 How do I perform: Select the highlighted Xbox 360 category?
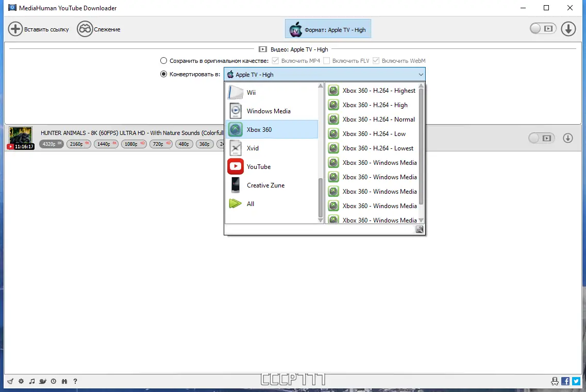click(272, 129)
